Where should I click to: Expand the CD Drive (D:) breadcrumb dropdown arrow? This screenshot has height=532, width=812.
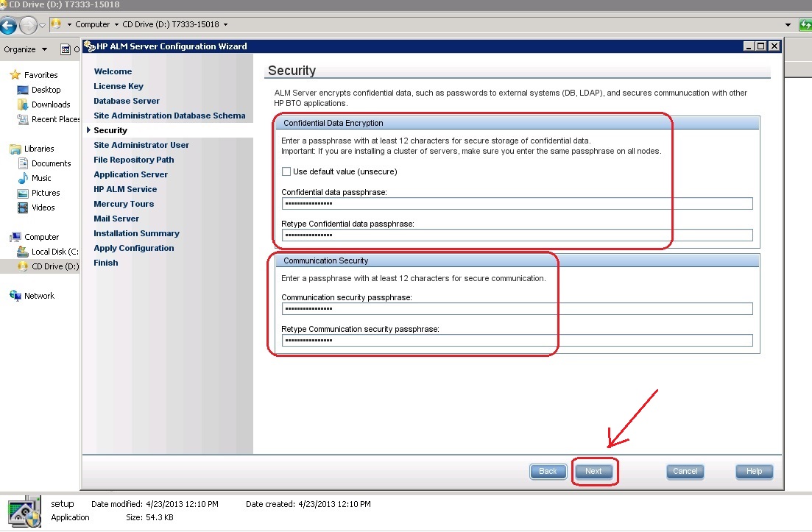225,24
